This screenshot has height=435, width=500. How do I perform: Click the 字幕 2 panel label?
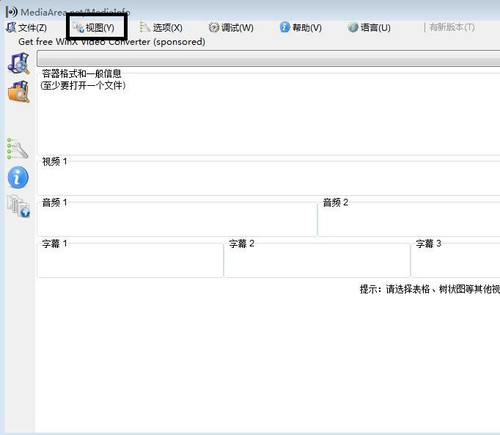tap(241, 243)
